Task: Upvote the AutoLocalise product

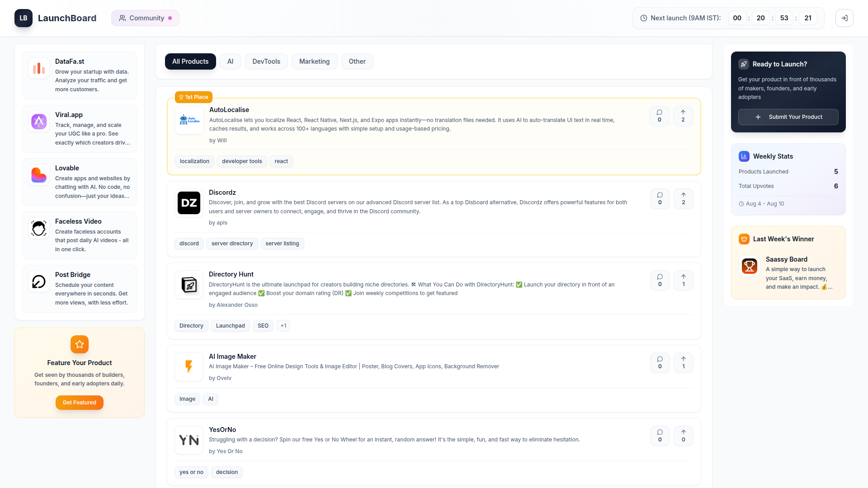Action: (x=683, y=116)
